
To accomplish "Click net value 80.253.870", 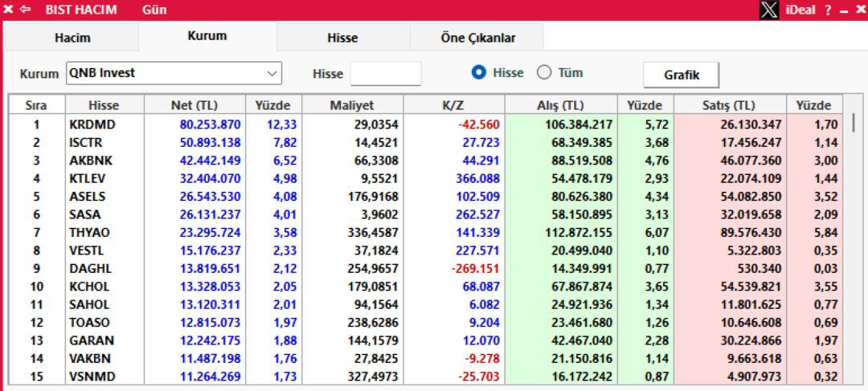I will pos(211,125).
